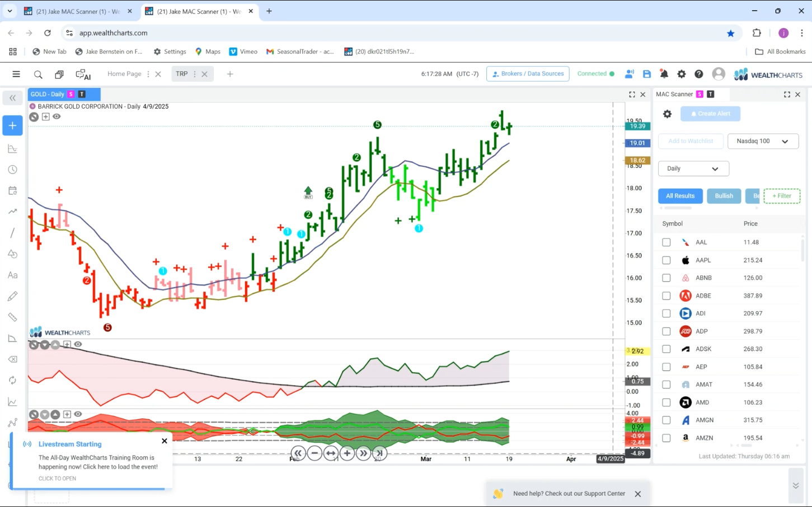Viewport: 812px width, 507px height.
Task: Jump chart to latest bar
Action: click(x=379, y=453)
